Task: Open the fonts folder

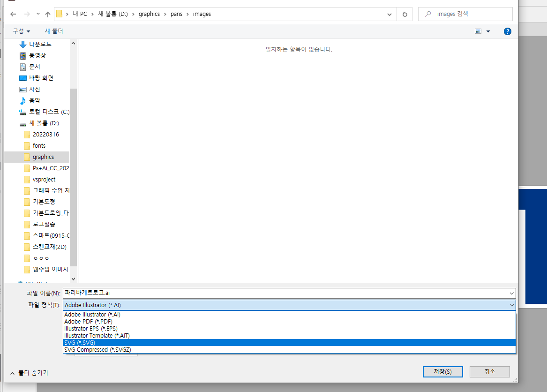Action: click(x=39, y=145)
